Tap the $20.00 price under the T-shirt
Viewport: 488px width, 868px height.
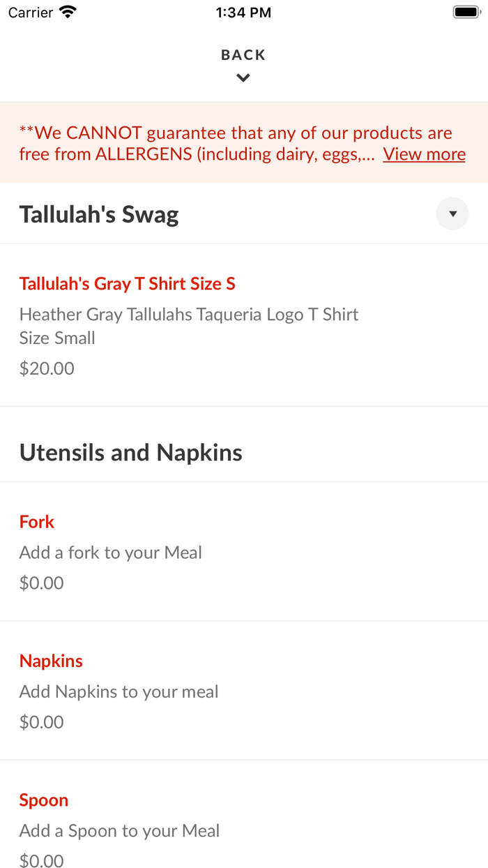[46, 368]
